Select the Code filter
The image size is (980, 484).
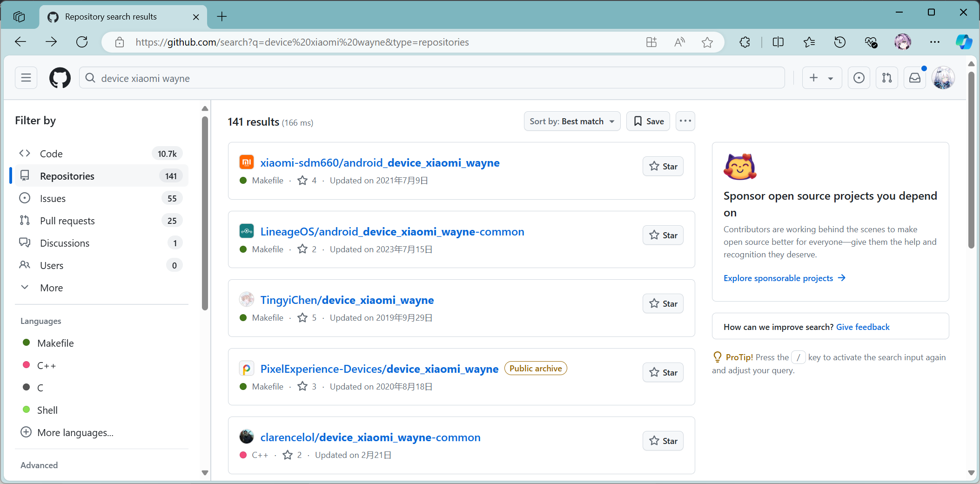coord(101,154)
